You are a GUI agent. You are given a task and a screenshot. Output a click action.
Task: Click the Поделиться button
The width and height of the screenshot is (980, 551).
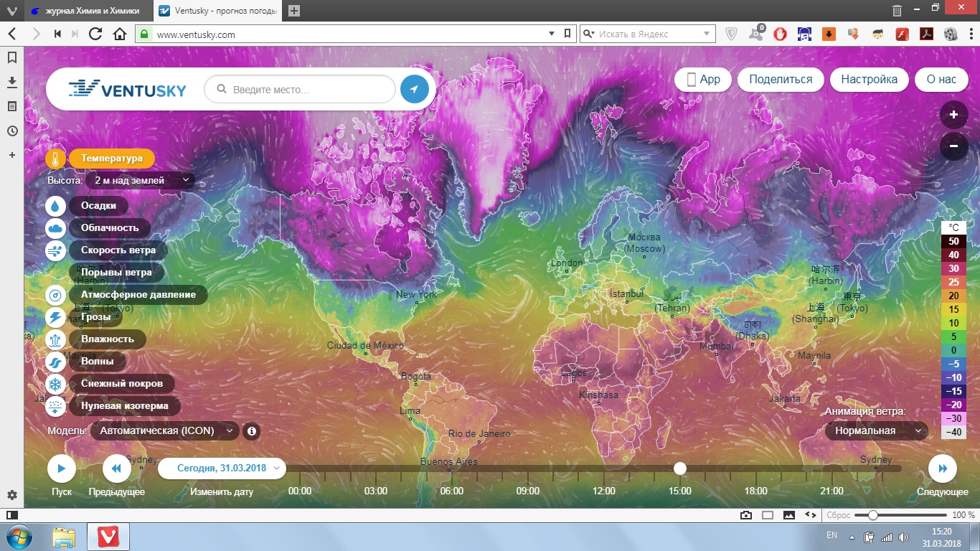(x=781, y=80)
